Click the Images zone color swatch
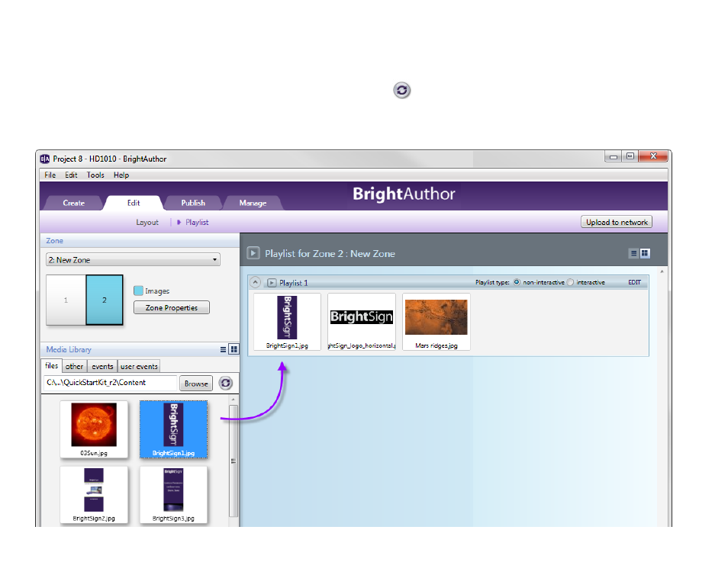 tap(138, 291)
